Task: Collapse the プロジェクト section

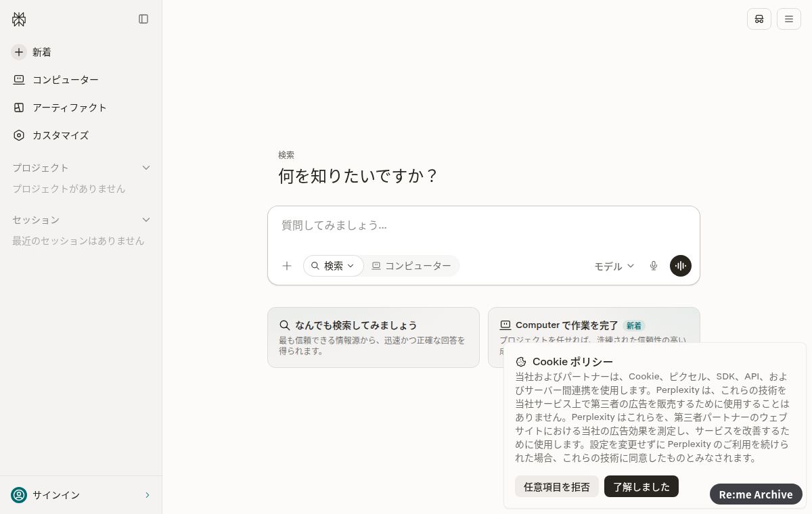Action: 146,168
